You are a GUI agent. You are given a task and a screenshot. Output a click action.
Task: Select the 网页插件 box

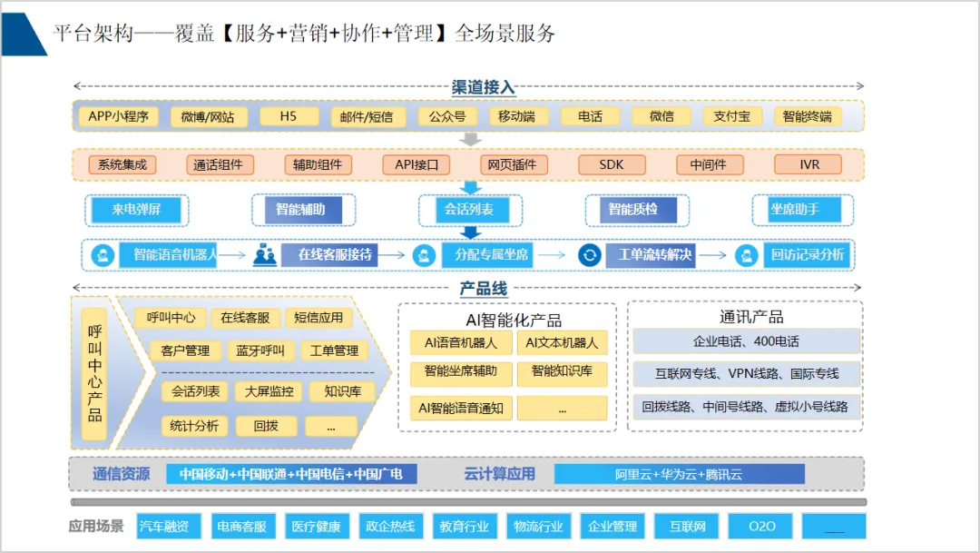(x=513, y=165)
